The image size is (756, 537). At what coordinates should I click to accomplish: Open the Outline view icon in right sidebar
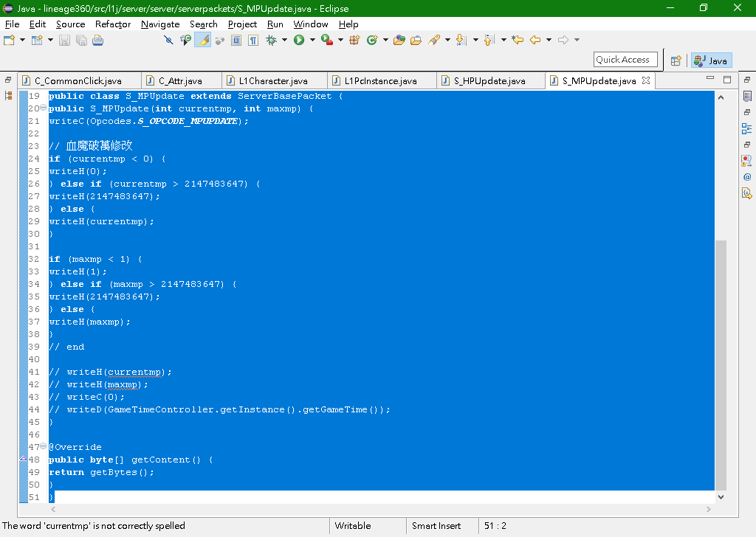pyautogui.click(x=747, y=128)
